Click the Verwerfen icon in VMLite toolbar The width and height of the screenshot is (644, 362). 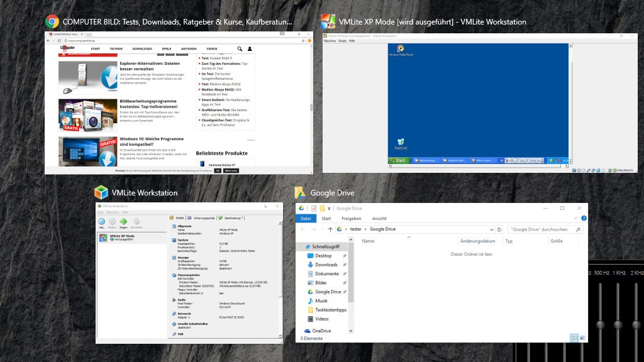click(136, 221)
